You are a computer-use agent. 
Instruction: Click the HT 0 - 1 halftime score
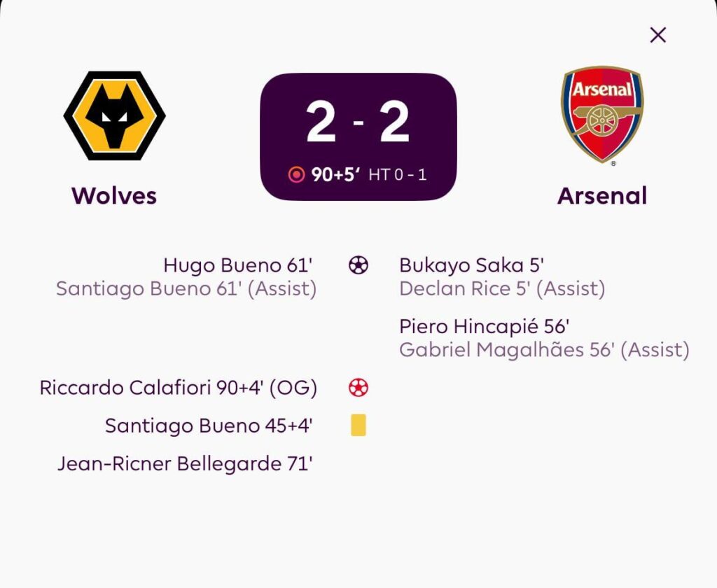pyautogui.click(x=397, y=175)
